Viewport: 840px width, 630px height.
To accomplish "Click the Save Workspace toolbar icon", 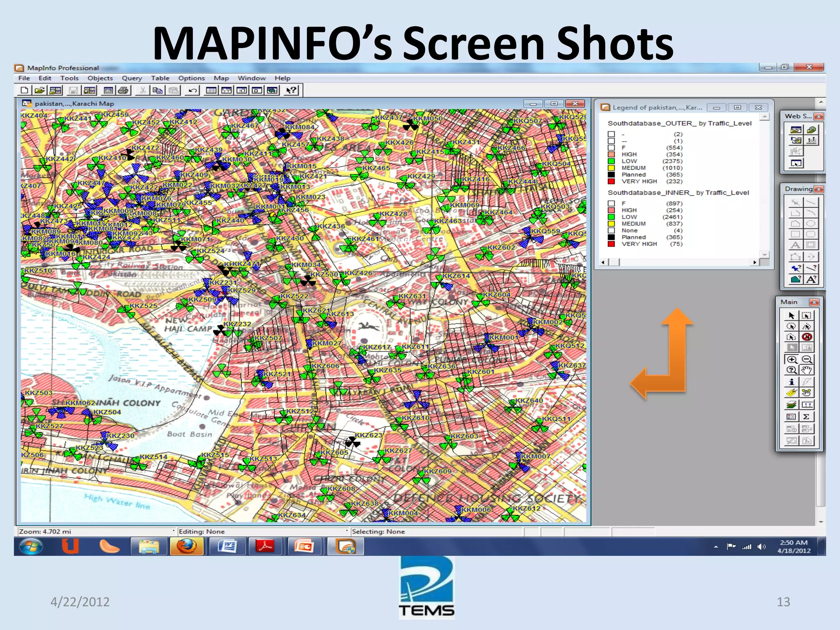I will point(90,90).
